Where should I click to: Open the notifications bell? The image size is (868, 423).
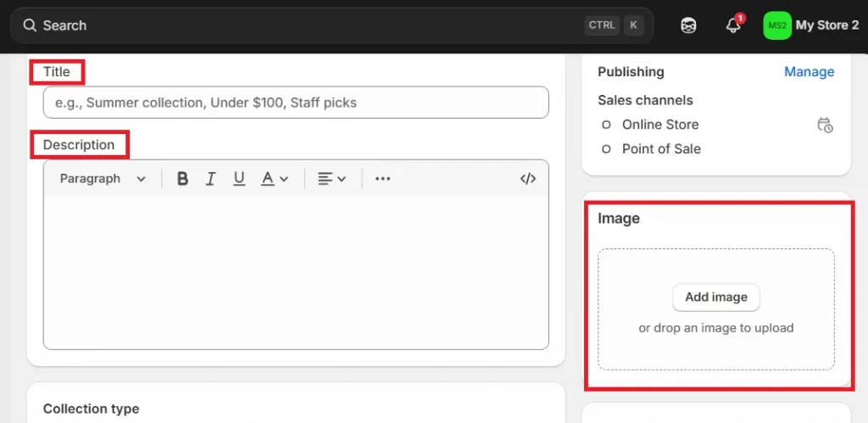(733, 25)
